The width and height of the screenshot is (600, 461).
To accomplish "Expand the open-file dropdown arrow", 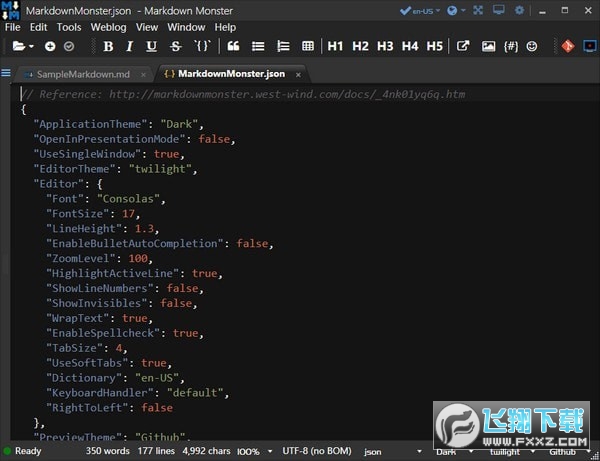I will pos(31,47).
